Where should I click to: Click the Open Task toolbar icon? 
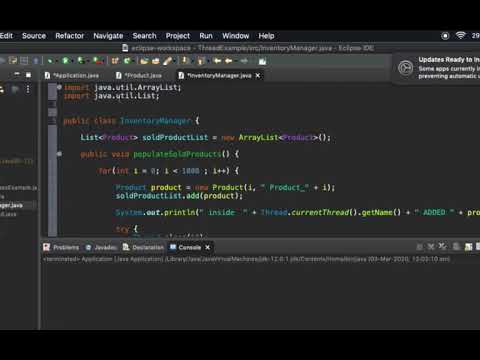[156, 61]
